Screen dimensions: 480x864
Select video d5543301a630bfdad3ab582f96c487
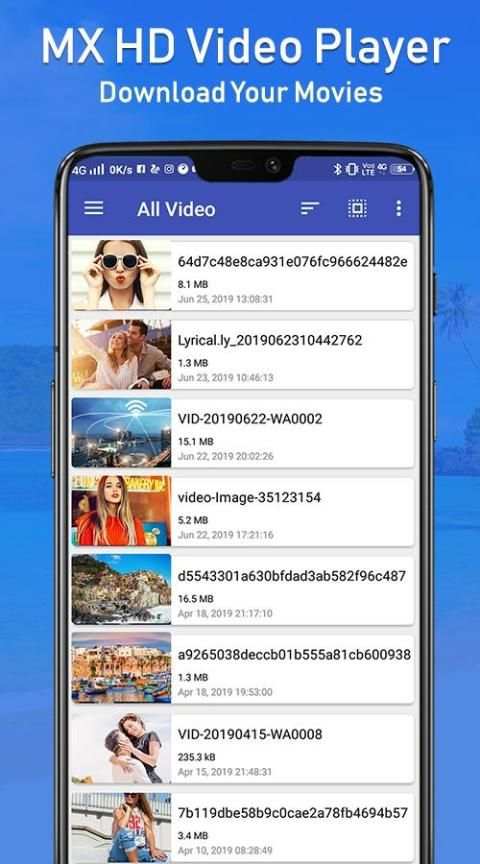point(292,576)
